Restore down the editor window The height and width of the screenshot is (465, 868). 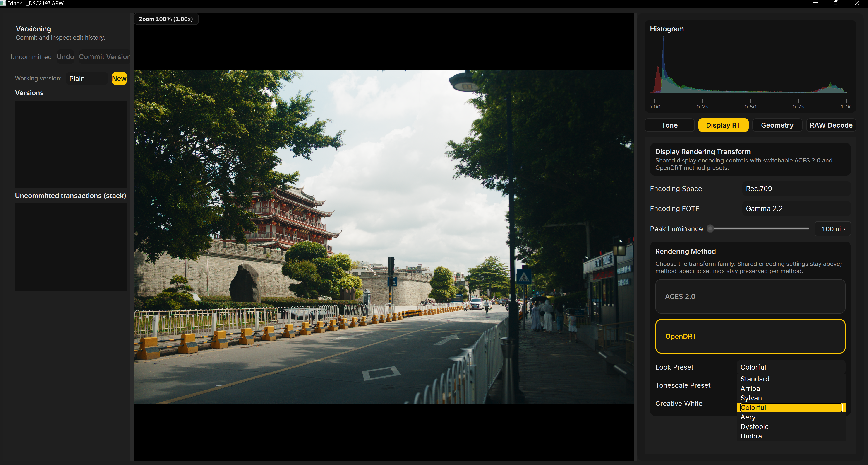click(836, 3)
